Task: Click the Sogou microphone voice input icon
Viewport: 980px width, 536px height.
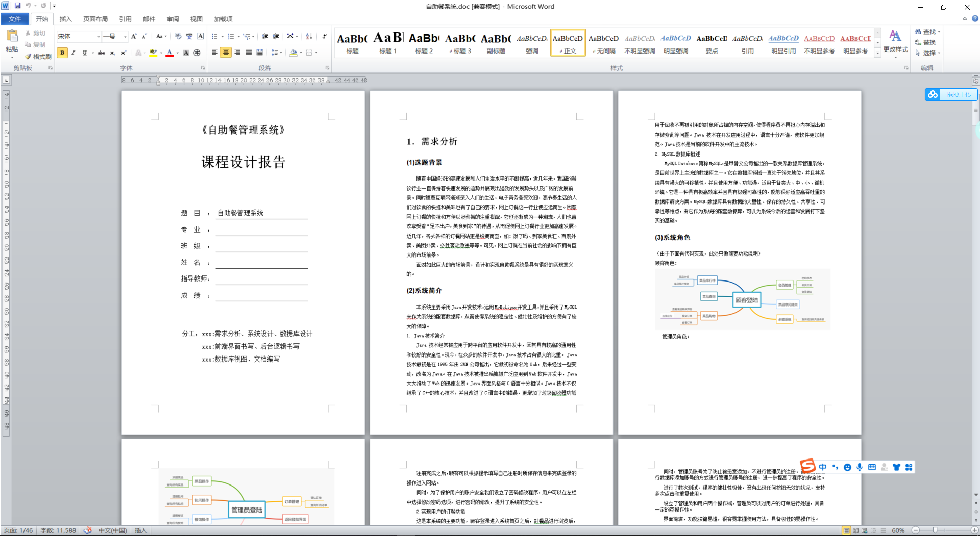Action: (x=860, y=467)
